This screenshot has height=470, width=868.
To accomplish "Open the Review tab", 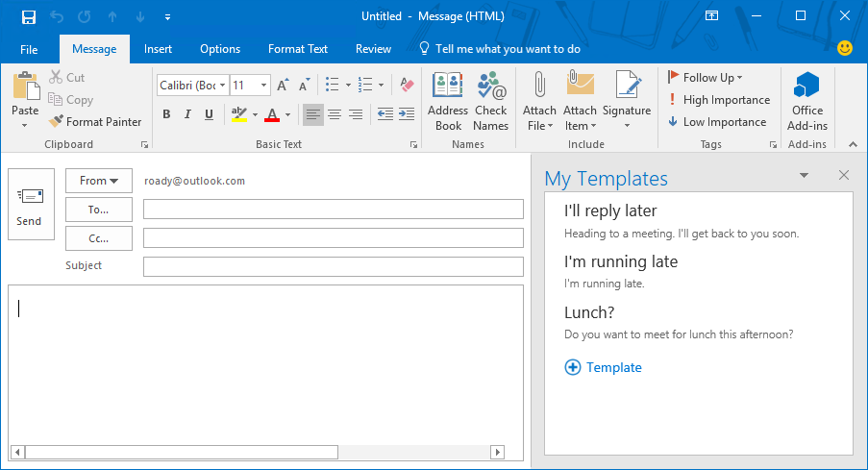I will tap(373, 49).
